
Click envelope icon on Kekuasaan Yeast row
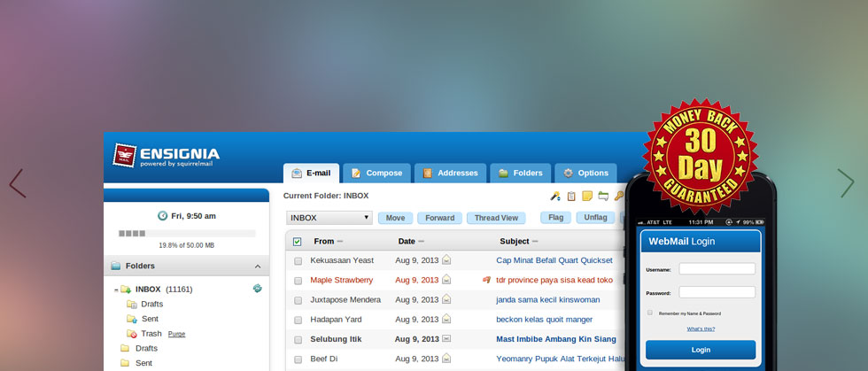447,260
